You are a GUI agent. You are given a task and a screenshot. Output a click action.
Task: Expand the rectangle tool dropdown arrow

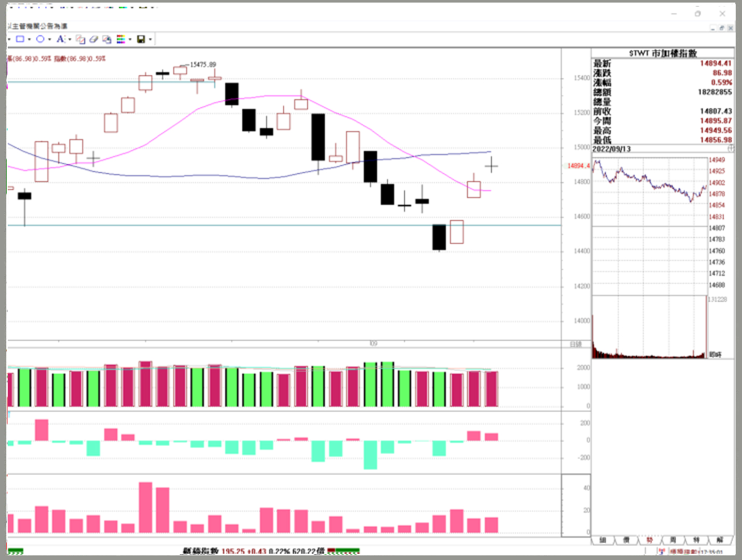click(29, 39)
